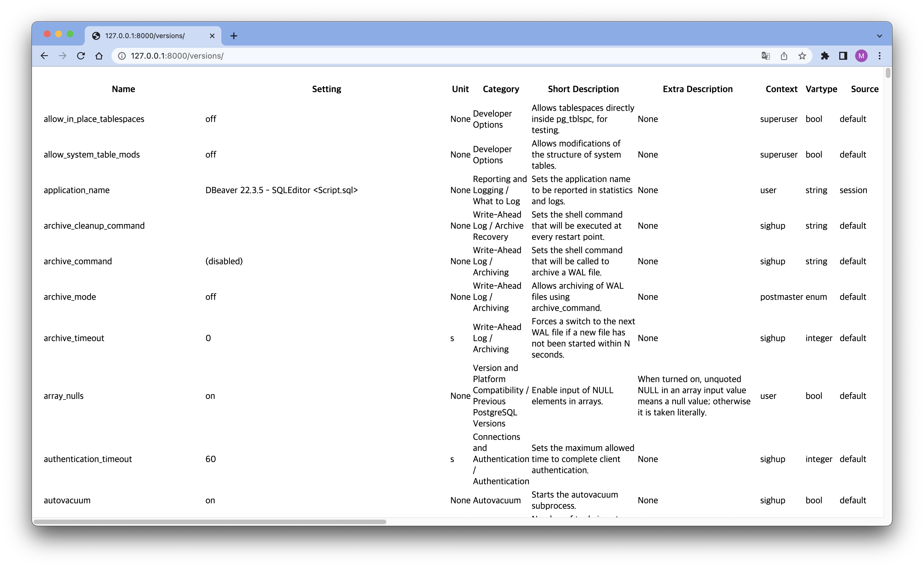Image resolution: width=924 pixels, height=568 pixels.
Task: Click the array_nulls setting value on
Action: [210, 396]
